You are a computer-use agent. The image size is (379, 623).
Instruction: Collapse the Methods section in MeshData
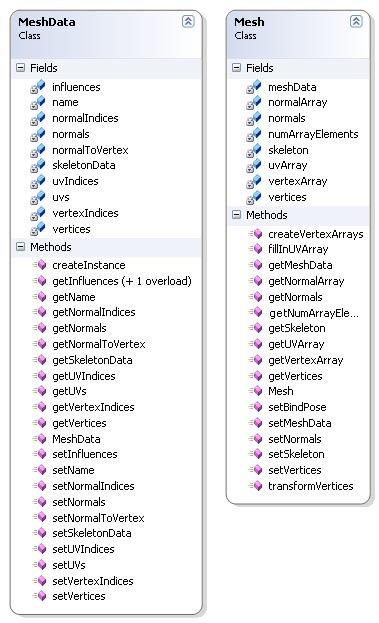point(20,247)
